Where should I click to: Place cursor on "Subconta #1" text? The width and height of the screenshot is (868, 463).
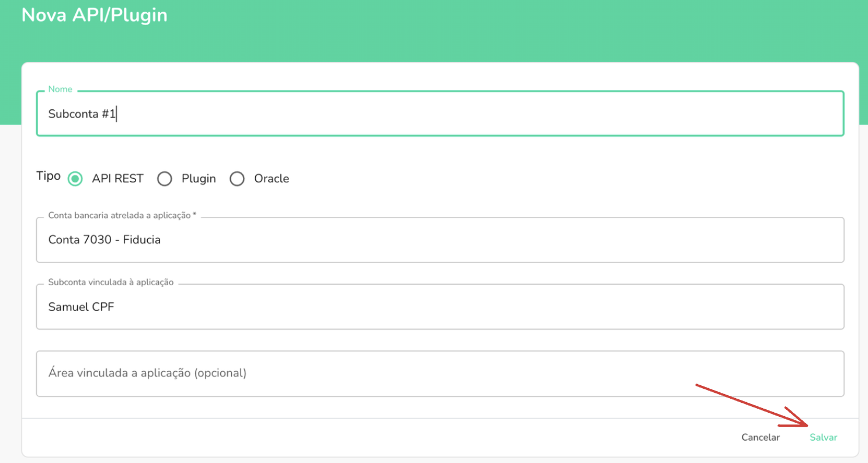(x=82, y=114)
